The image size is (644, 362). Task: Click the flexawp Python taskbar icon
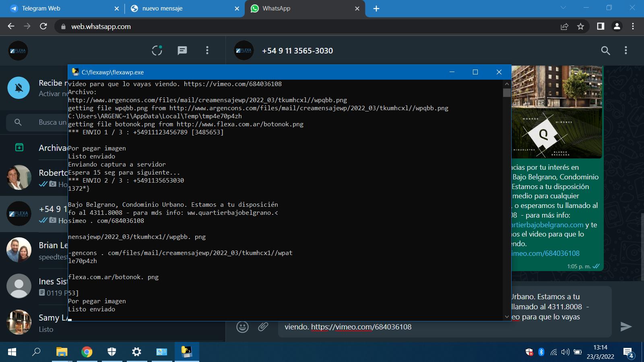[186, 352]
